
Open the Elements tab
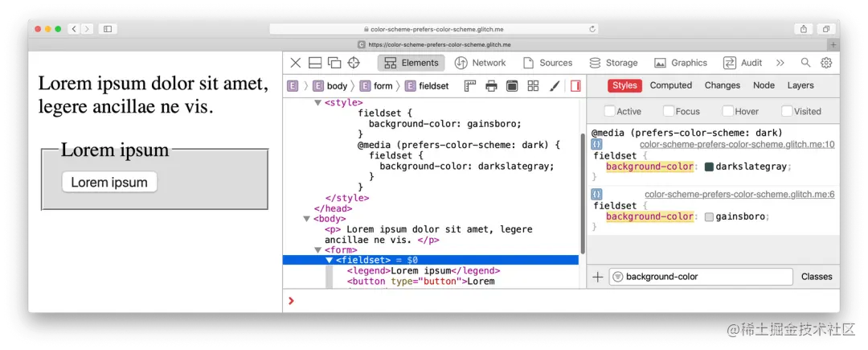tap(411, 63)
